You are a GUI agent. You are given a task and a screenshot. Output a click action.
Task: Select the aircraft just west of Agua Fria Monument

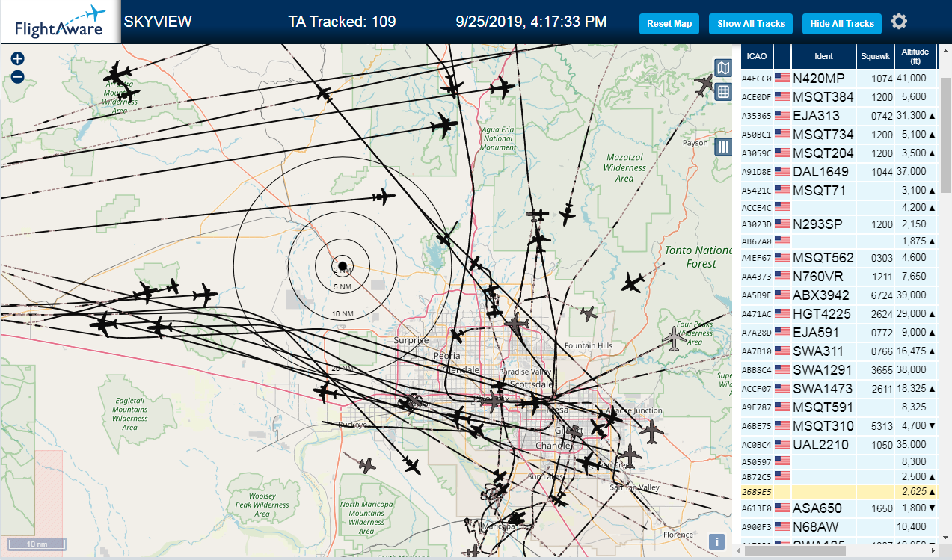point(444,126)
